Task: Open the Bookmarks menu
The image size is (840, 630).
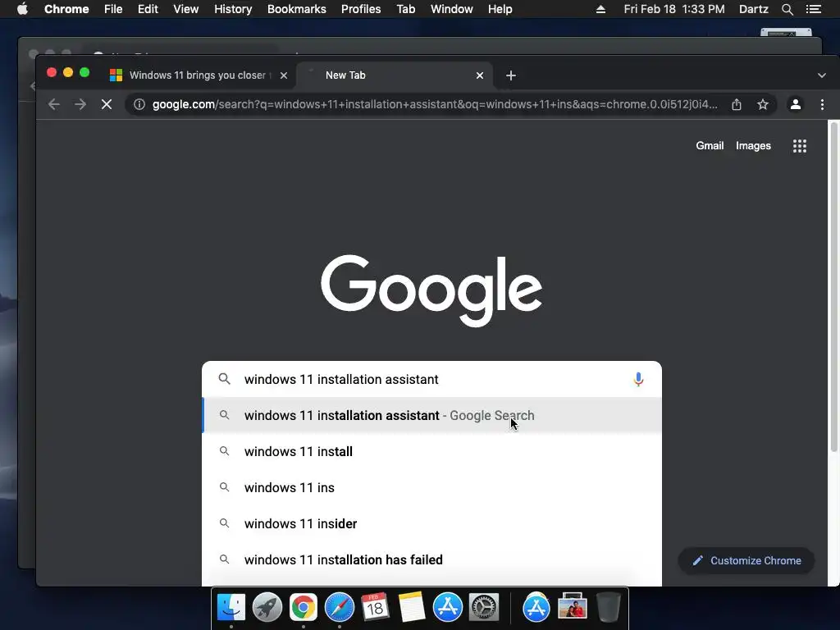Action: pos(296,9)
